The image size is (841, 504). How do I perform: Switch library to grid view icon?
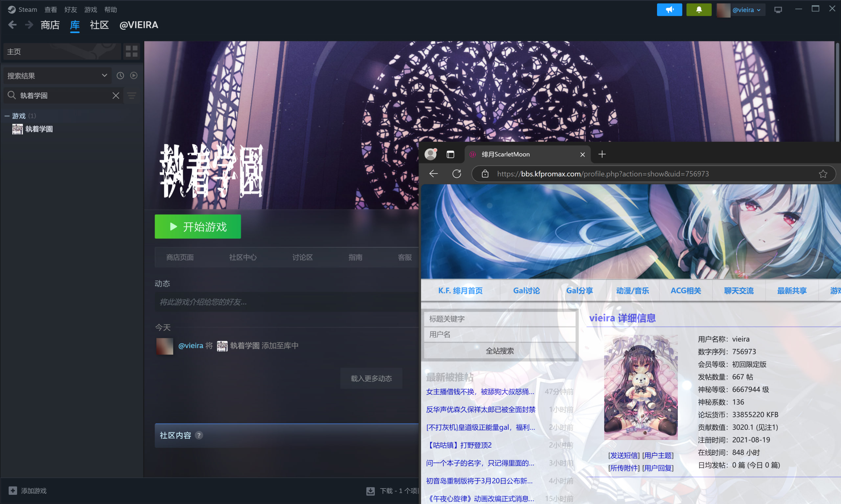tap(131, 51)
